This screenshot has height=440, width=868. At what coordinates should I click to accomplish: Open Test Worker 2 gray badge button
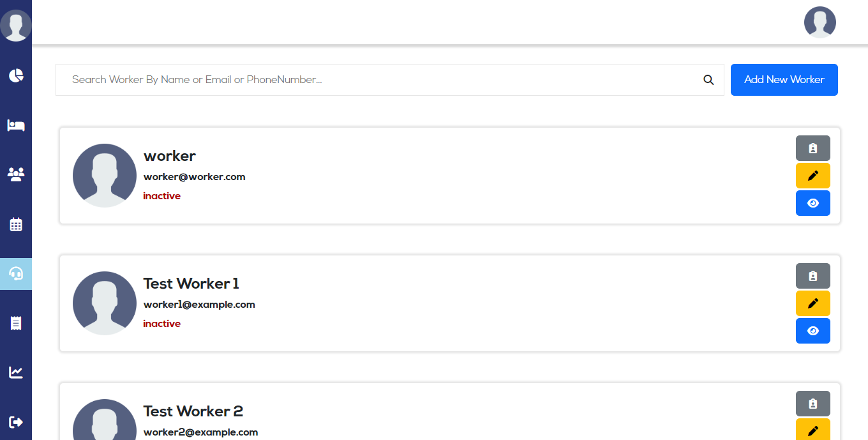coord(812,404)
